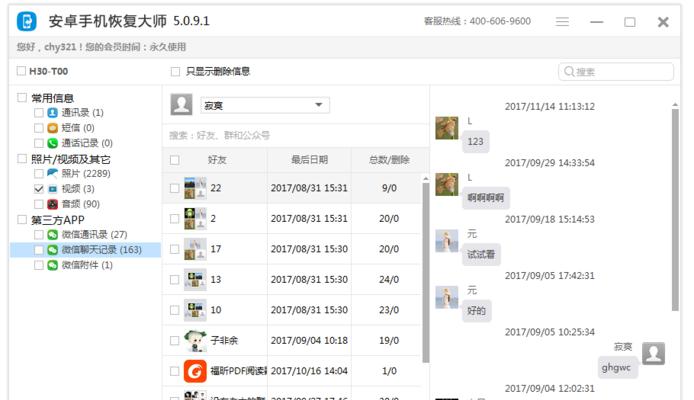This screenshot has height=400, width=694.
Task: Tick the 照片 (2289) checkbox
Action: pos(39,173)
